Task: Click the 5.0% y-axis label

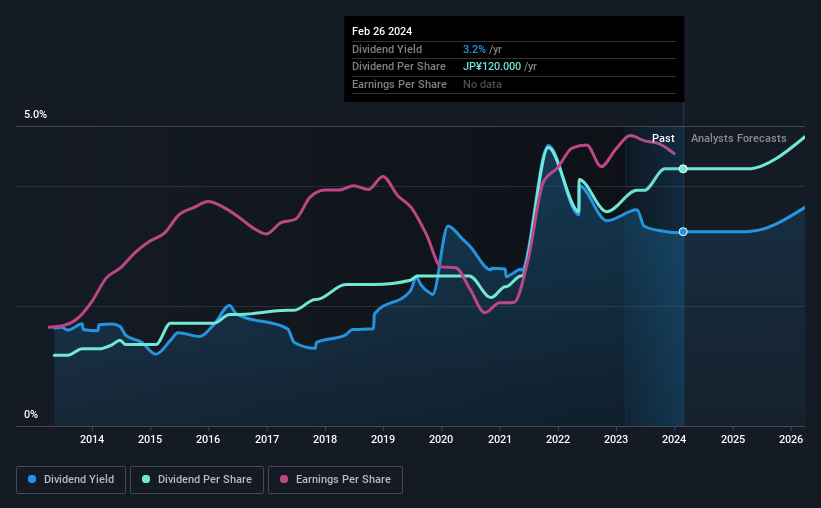Action: [35, 115]
